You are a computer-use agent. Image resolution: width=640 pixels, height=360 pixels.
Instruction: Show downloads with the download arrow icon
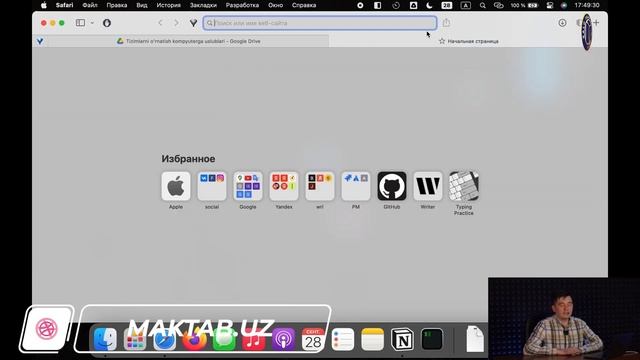(x=562, y=23)
